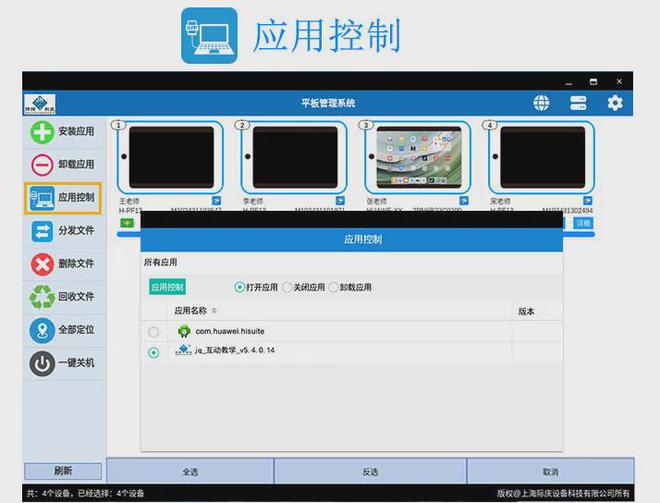Image resolution: width=660 pixels, height=503 pixels.
Task: Click the blue icon beside 张老师
Action: tap(464, 200)
